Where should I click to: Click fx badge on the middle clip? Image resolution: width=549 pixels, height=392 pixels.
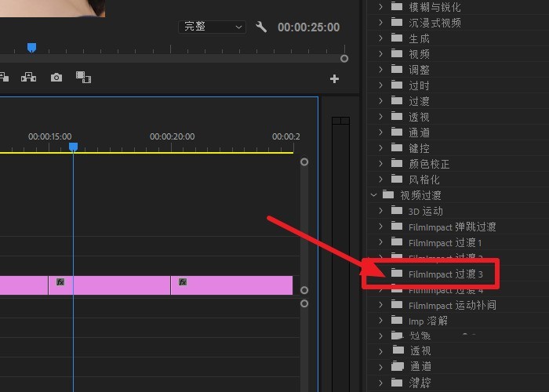click(x=60, y=281)
